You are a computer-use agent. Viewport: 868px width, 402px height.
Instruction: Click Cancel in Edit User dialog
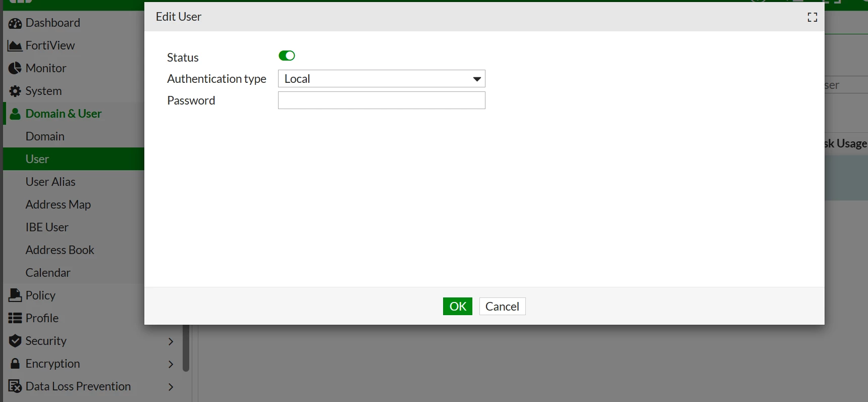tap(502, 306)
